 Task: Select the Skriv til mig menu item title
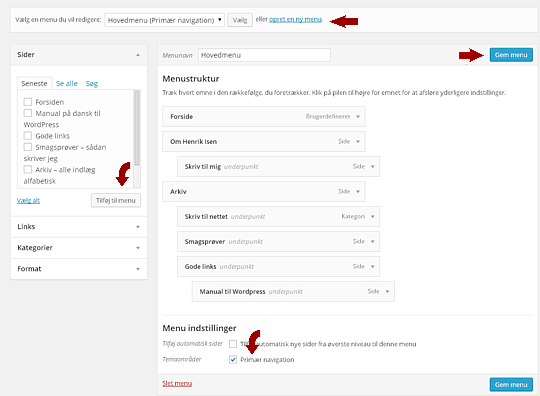coord(202,167)
